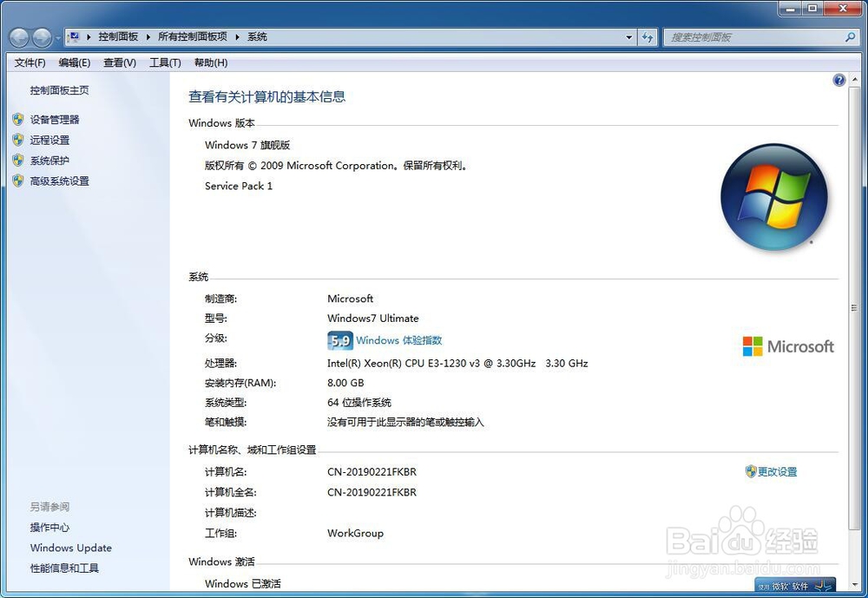Select Windows 7 旗舰版 text
Viewport: 868px width, 598px height.
click(247, 145)
